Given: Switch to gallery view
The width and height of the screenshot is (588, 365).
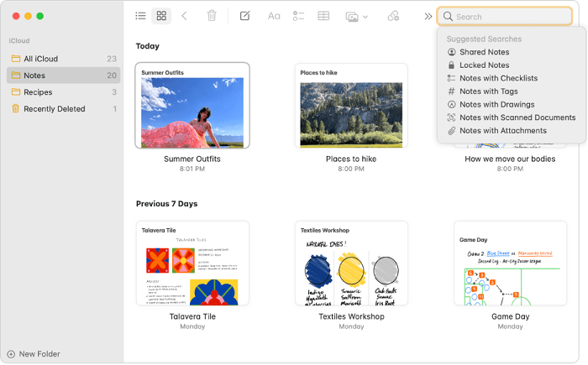Looking at the screenshot, I should pyautogui.click(x=161, y=16).
